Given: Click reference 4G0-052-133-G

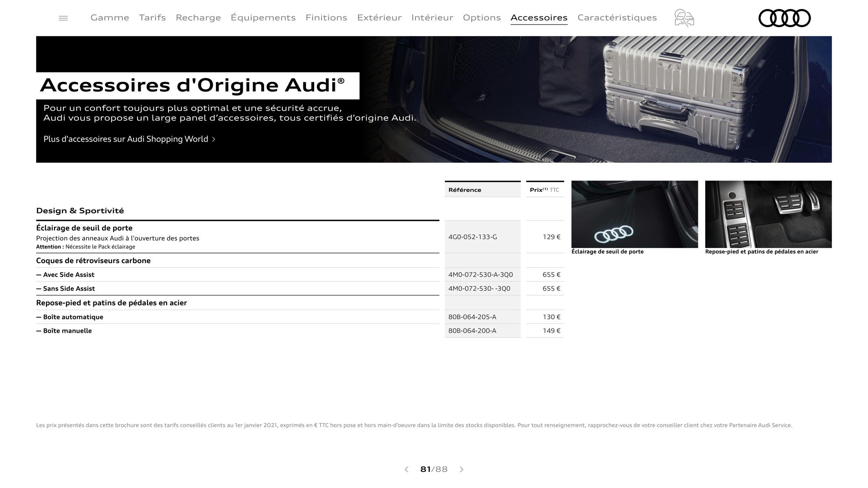Looking at the screenshot, I should click(472, 237).
